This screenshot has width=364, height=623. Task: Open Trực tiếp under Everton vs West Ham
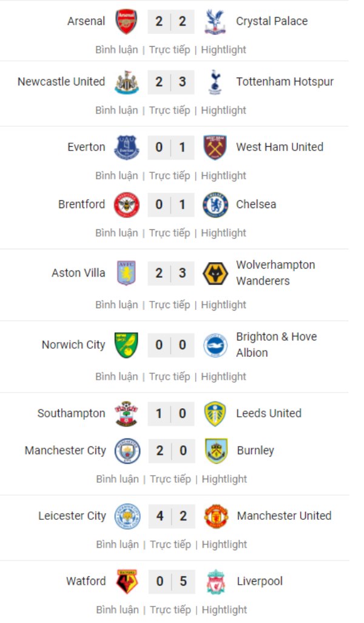pos(170,176)
